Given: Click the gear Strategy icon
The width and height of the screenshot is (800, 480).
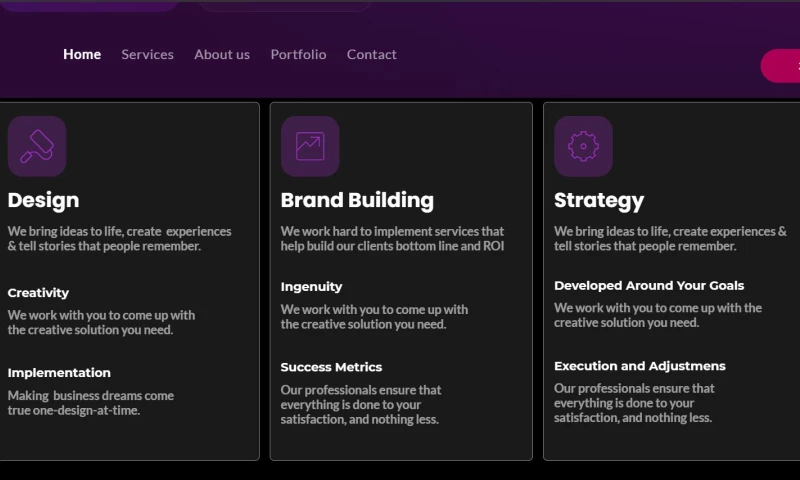Looking at the screenshot, I should pos(583,146).
